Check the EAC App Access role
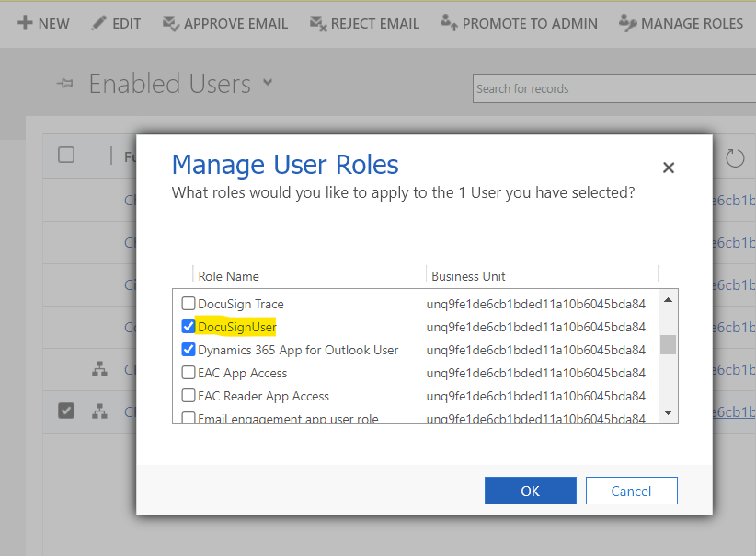The height and width of the screenshot is (556, 756). click(x=188, y=372)
